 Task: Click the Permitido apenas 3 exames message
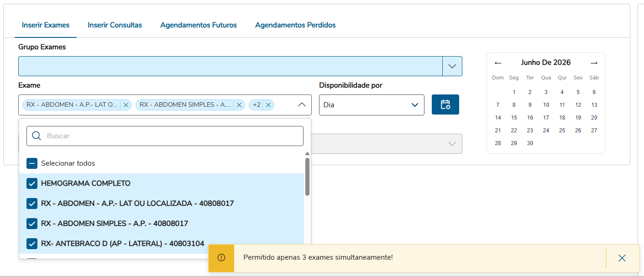[318, 257]
